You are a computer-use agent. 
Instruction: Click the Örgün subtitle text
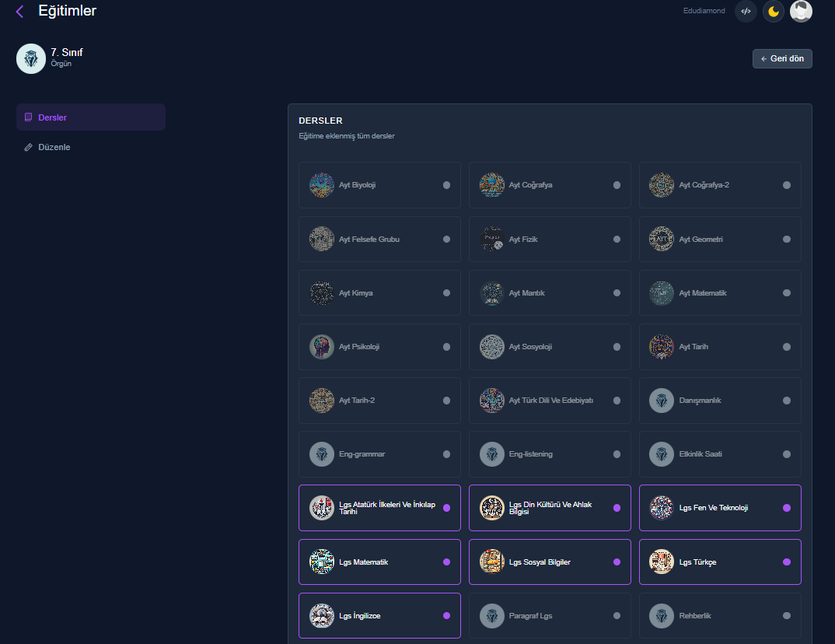click(x=61, y=63)
